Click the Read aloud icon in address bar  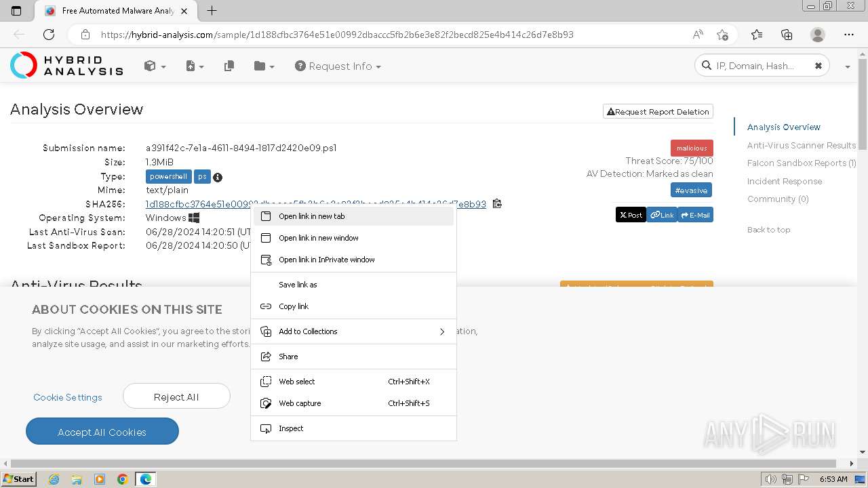click(x=698, y=35)
